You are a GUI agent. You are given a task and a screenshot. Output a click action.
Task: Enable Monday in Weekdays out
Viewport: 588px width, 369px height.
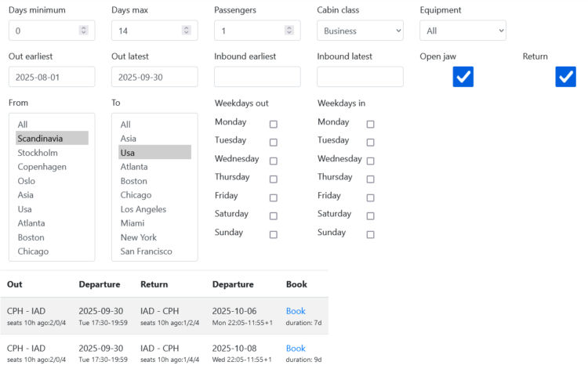tap(273, 124)
